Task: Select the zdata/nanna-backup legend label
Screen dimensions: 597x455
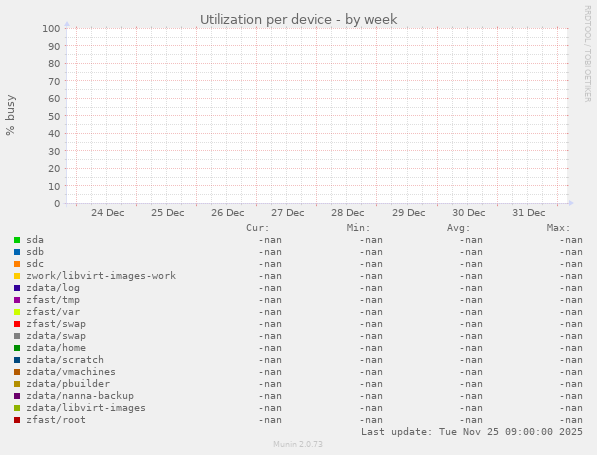Action: click(x=80, y=396)
